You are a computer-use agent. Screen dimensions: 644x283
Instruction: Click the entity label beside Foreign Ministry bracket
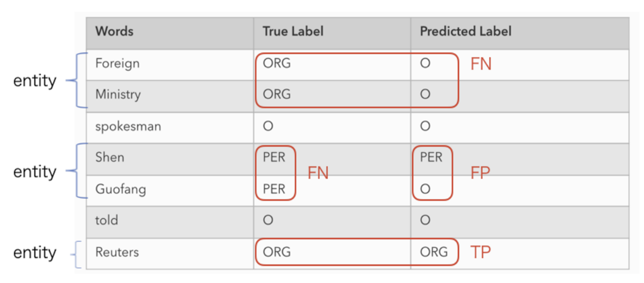tap(35, 81)
